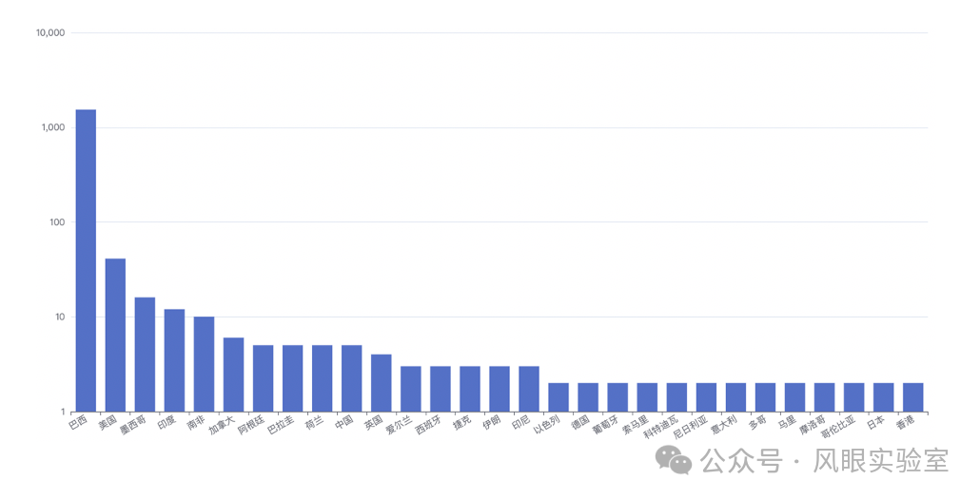Click the tallest bar for 巴西
This screenshot has width=980, height=500.
pos(86,260)
